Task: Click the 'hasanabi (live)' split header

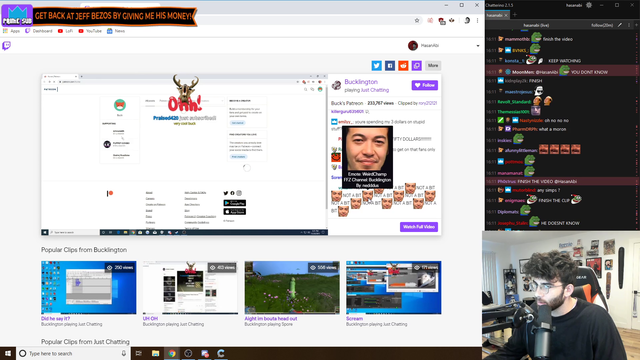Action: (536, 25)
